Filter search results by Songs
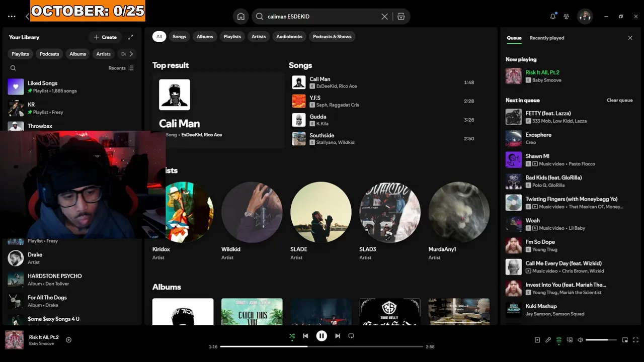Image resolution: width=644 pixels, height=362 pixels. pos(179,36)
